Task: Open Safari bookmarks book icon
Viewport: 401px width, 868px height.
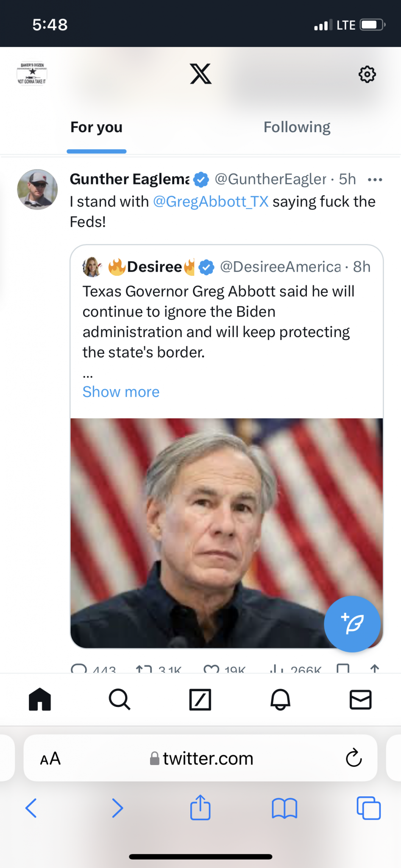Action: 284,808
